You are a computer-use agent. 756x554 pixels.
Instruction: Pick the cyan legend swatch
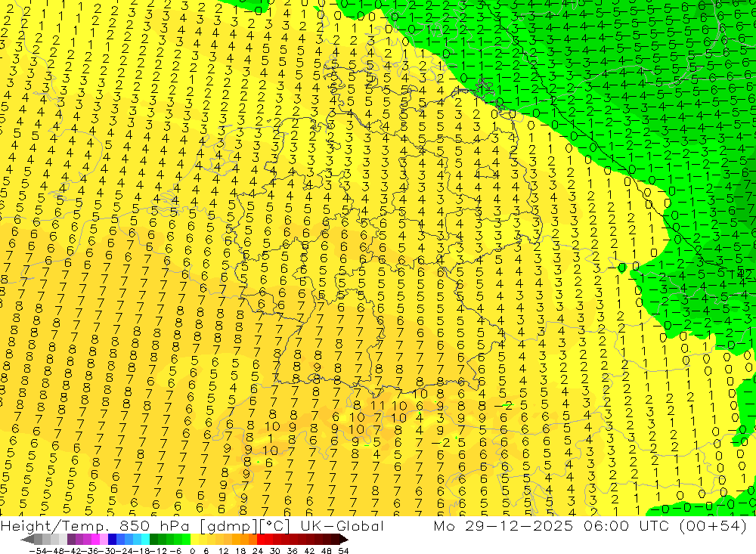pos(145,539)
